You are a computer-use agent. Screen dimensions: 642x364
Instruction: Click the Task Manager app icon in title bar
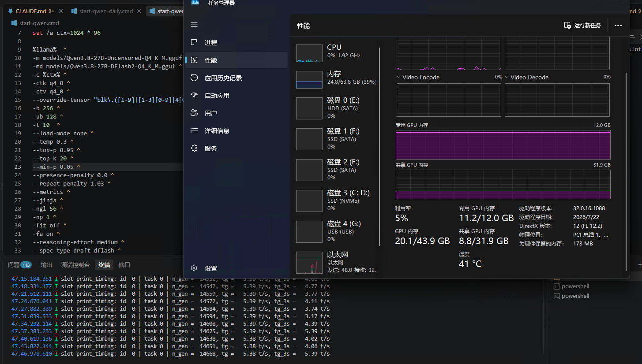click(195, 3)
